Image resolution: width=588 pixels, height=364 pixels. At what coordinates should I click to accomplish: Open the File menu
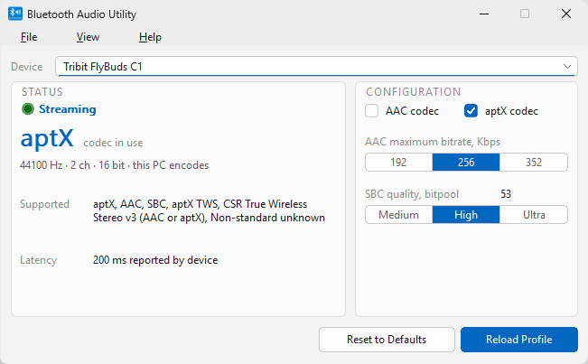pos(29,37)
